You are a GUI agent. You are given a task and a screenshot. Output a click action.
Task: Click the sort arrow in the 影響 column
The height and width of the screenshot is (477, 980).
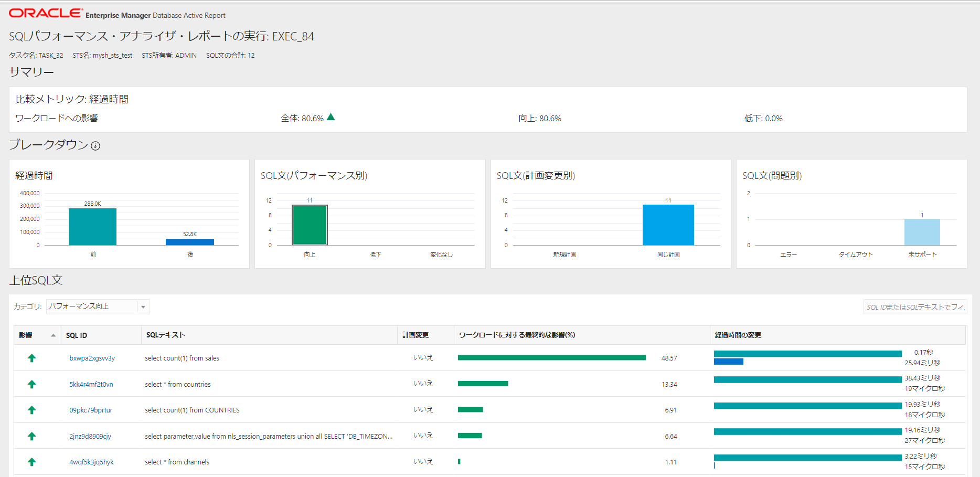click(x=53, y=335)
